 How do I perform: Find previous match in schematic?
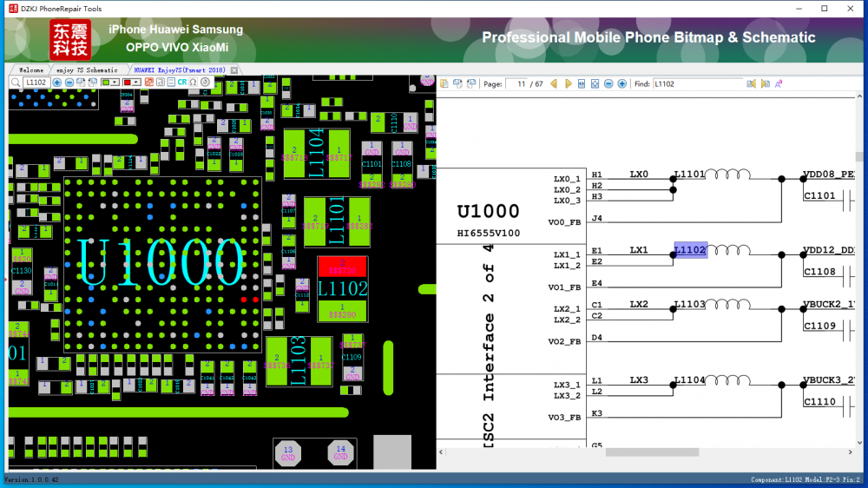(752, 84)
